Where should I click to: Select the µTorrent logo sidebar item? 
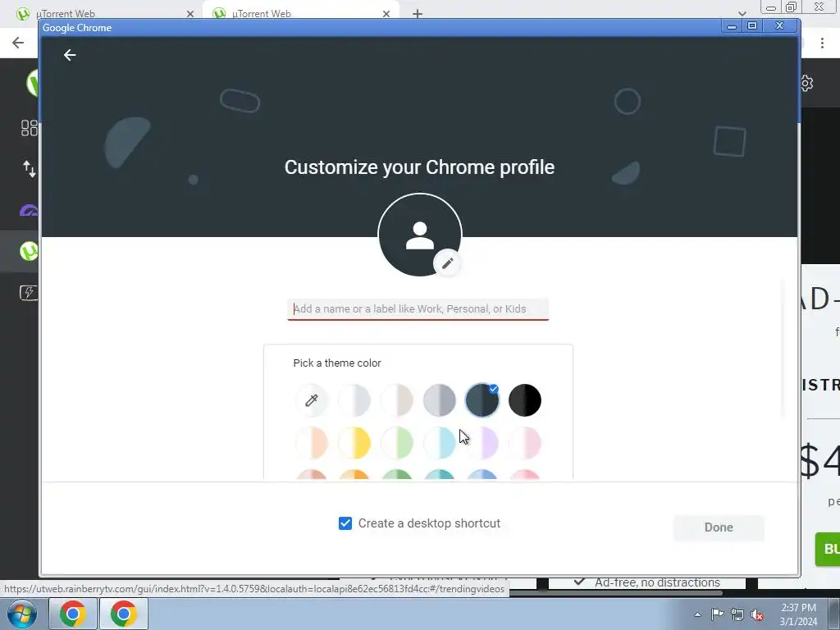(x=29, y=251)
